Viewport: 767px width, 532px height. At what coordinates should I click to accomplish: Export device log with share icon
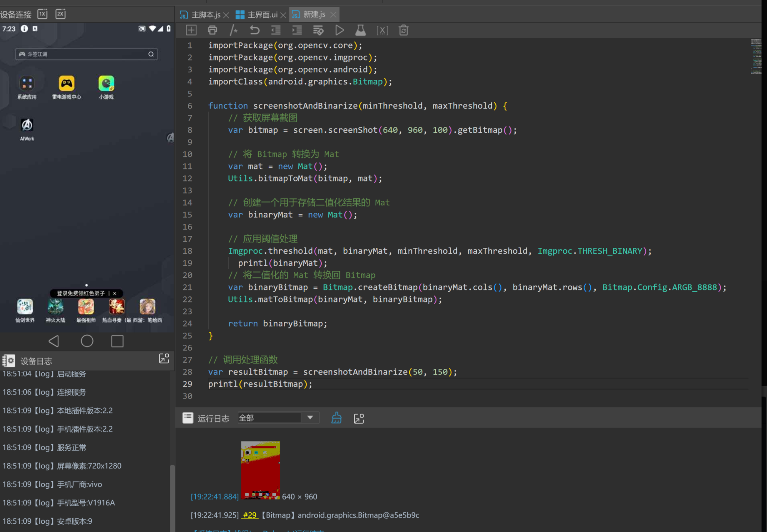coord(164,358)
